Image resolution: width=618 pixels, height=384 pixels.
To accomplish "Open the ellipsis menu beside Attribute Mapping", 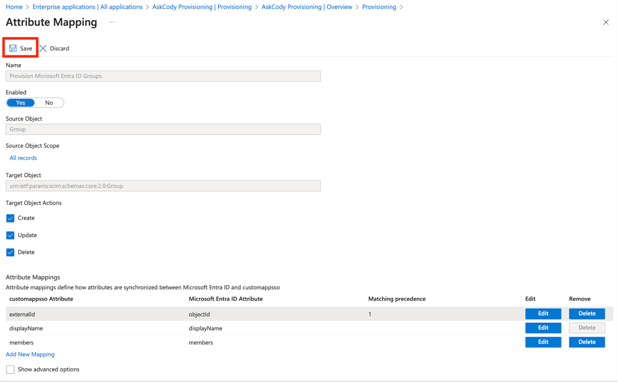I will (x=112, y=22).
